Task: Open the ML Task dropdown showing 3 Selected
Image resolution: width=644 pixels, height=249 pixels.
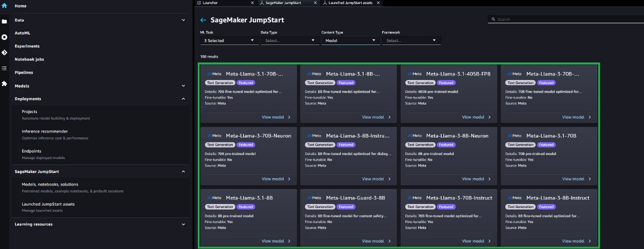Action: point(229,40)
